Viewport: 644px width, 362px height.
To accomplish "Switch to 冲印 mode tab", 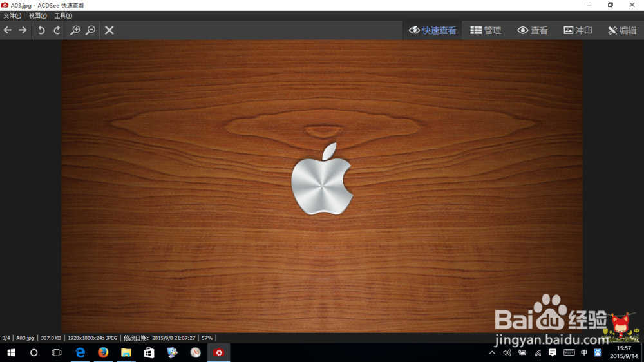I will click(x=578, y=30).
